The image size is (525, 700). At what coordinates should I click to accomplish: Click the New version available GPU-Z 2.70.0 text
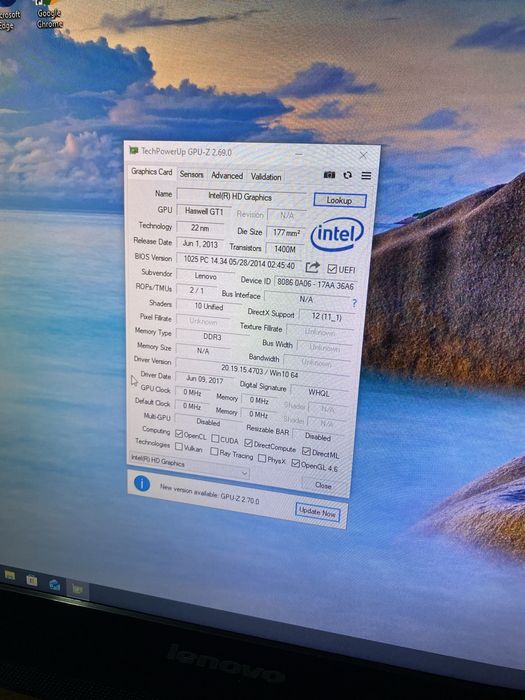209,494
